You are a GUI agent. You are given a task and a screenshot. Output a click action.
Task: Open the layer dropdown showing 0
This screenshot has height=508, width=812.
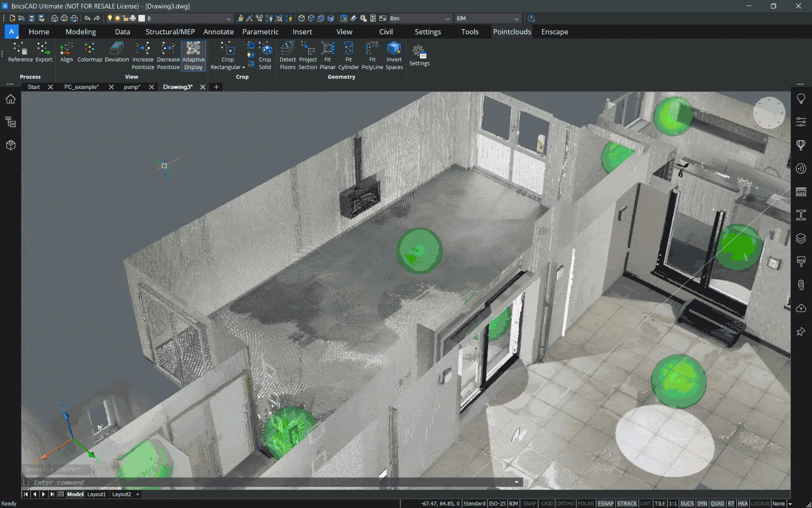228,18
